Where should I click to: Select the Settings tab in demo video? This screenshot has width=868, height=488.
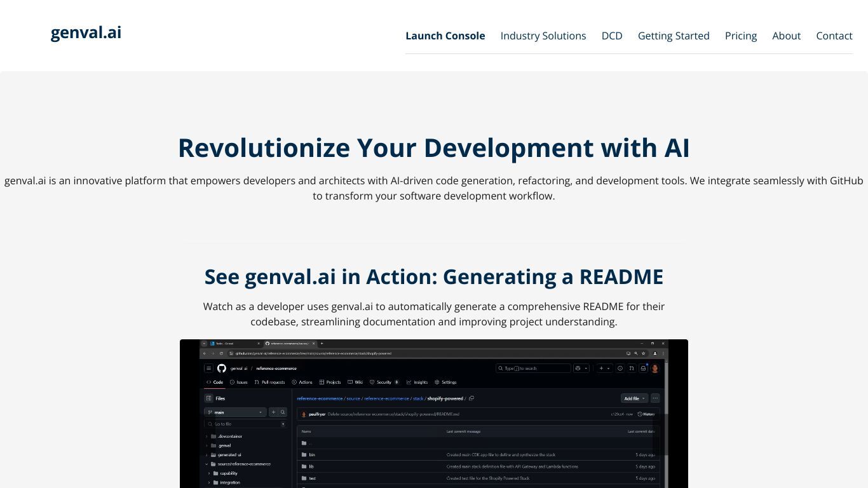pos(445,383)
